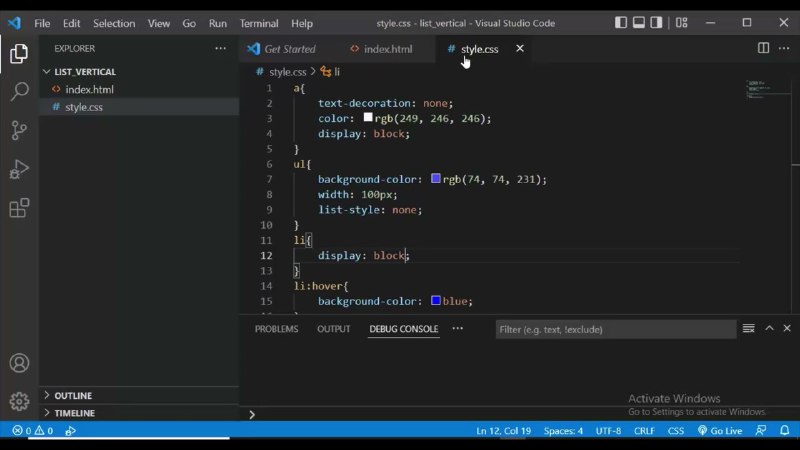
Task: Open the File menu
Action: pos(42,23)
